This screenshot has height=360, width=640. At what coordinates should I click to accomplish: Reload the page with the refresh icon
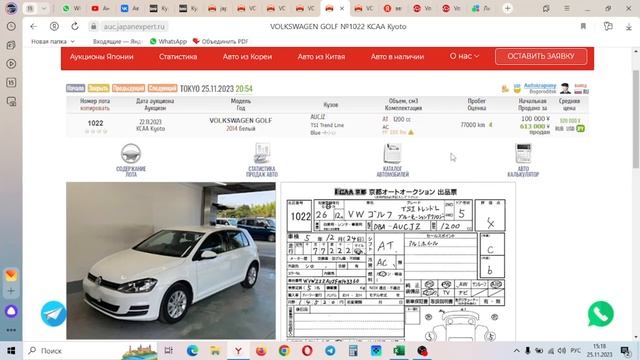click(75, 27)
